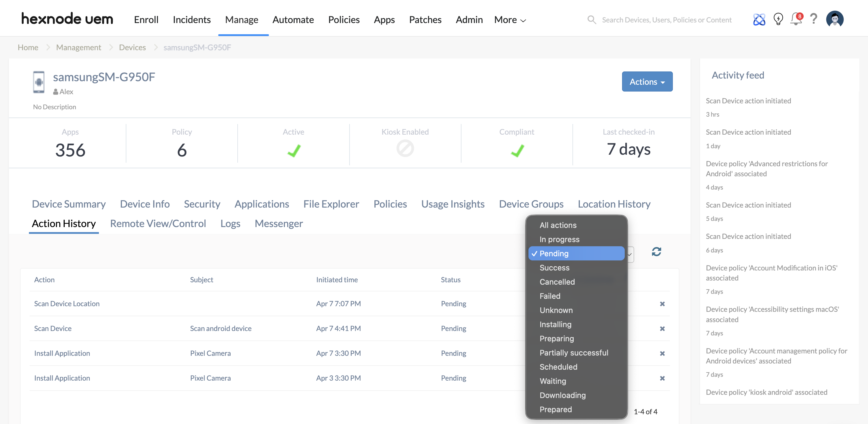Click the Scan Device action link
Screen dimensions: 868x424
click(x=53, y=328)
